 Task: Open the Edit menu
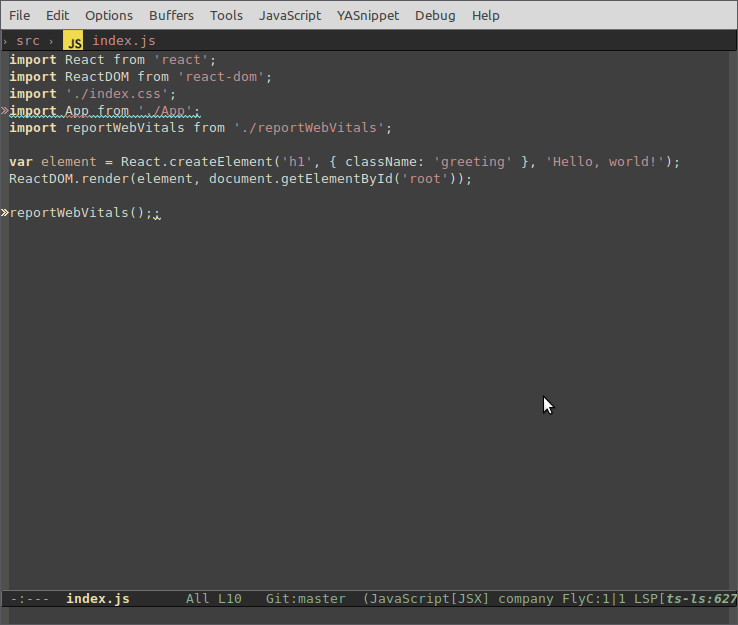(x=58, y=15)
